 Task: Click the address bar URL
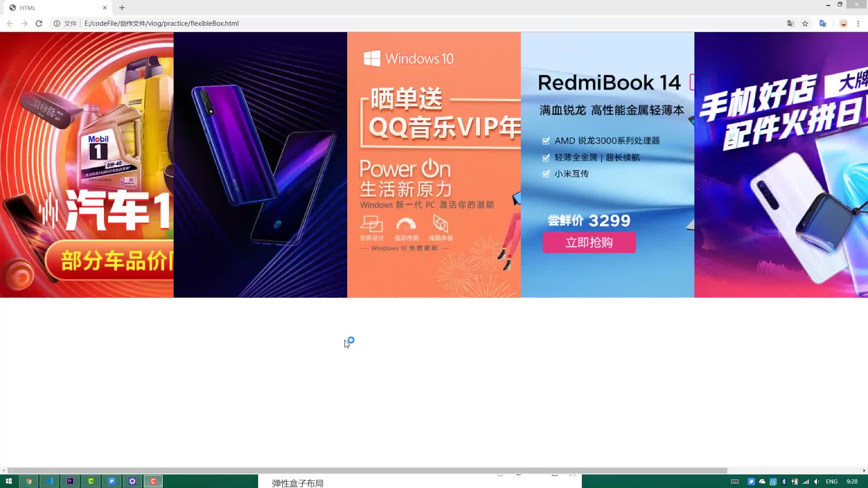pyautogui.click(x=161, y=23)
